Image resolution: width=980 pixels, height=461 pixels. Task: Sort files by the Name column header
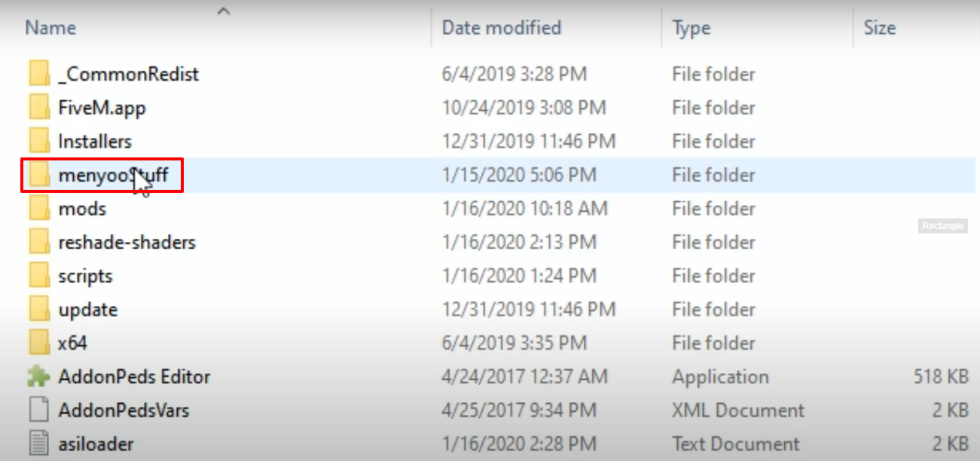[51, 28]
